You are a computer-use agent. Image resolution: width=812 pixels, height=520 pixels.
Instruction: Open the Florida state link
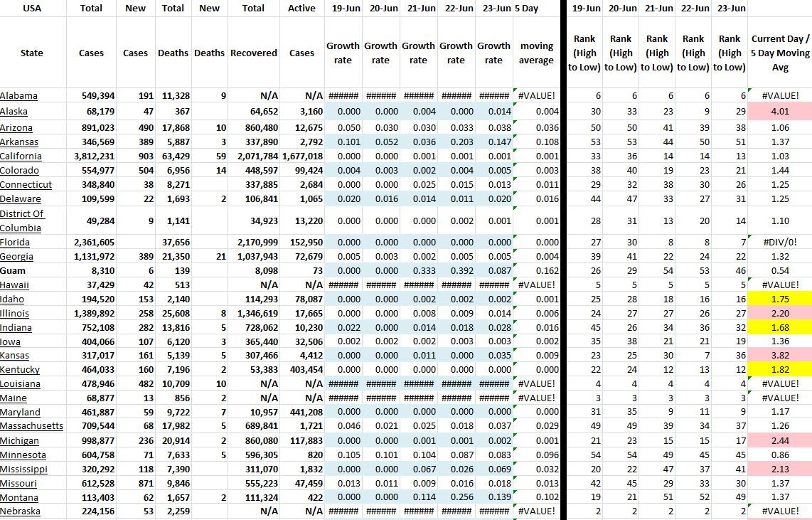tap(16, 243)
